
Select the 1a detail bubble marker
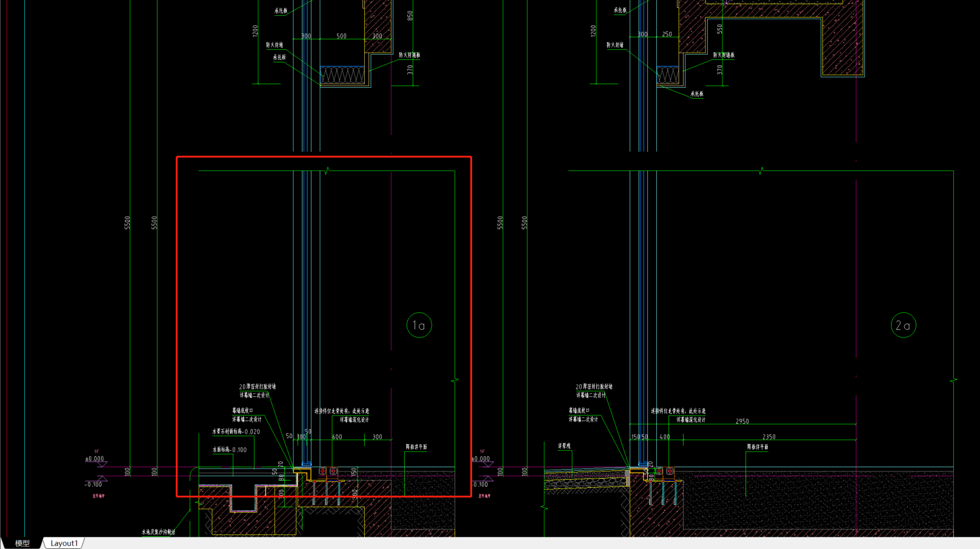click(419, 325)
